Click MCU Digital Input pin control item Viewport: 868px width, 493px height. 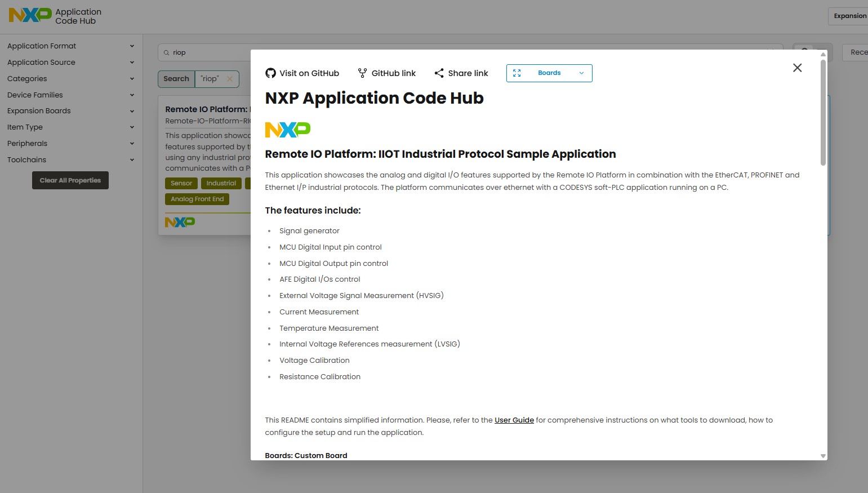[331, 247]
